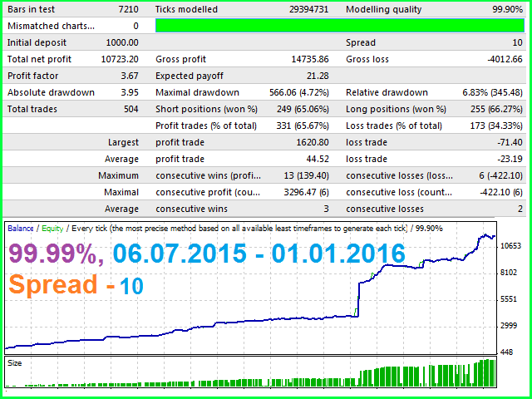Click the large 99.99% overlay text
Screen dimensions: 532x399
57,254
